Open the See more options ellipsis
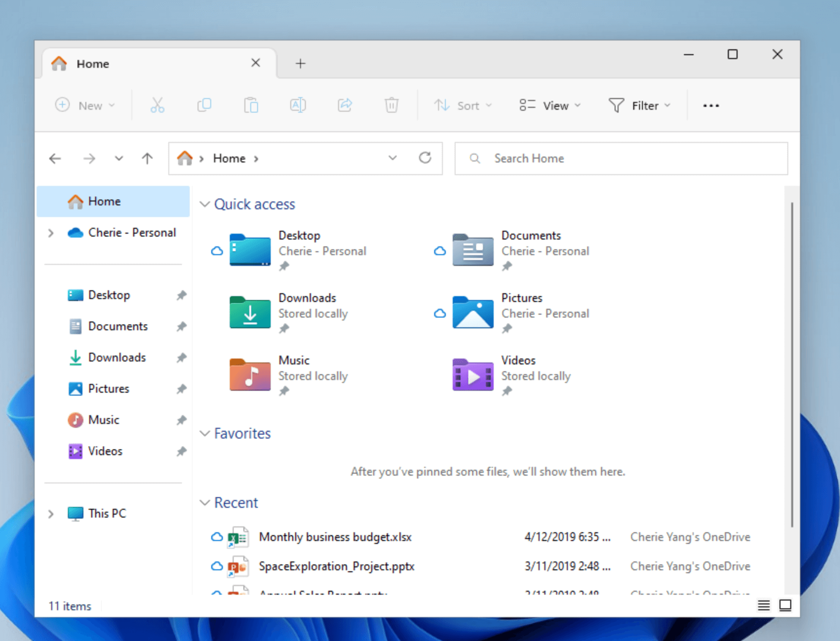The height and width of the screenshot is (641, 840). pyautogui.click(x=710, y=105)
